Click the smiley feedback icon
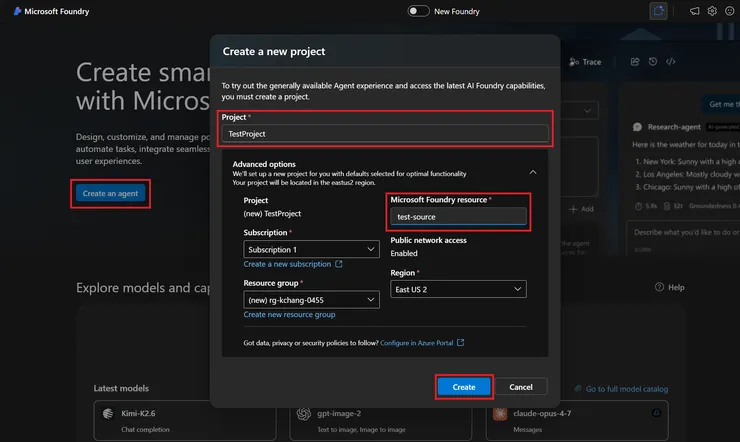This screenshot has height=442, width=740. (730, 11)
